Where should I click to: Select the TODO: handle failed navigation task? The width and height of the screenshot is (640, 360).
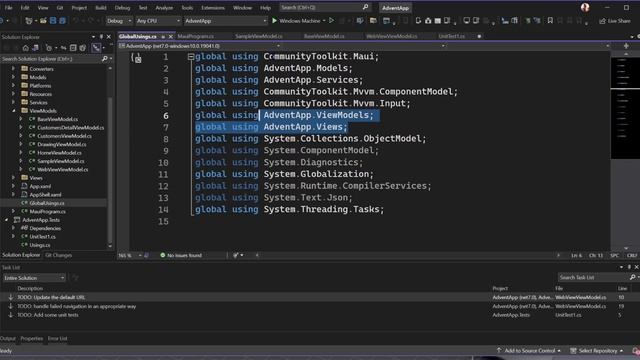point(76,306)
